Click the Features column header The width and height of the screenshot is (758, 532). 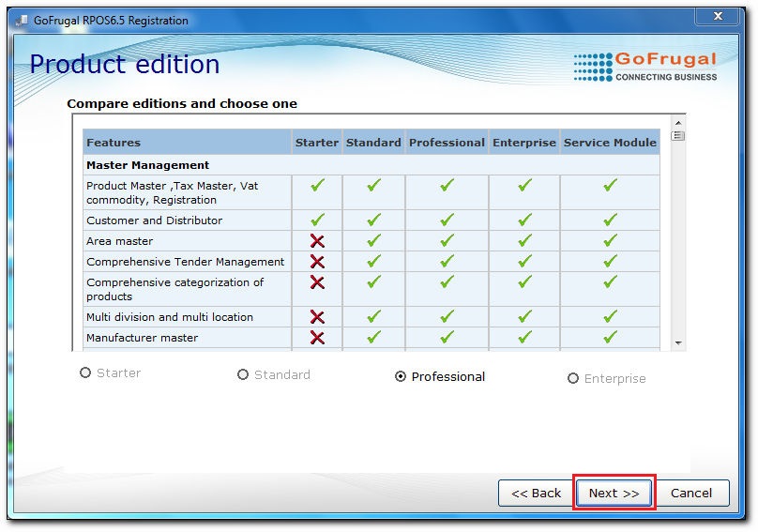point(187,143)
